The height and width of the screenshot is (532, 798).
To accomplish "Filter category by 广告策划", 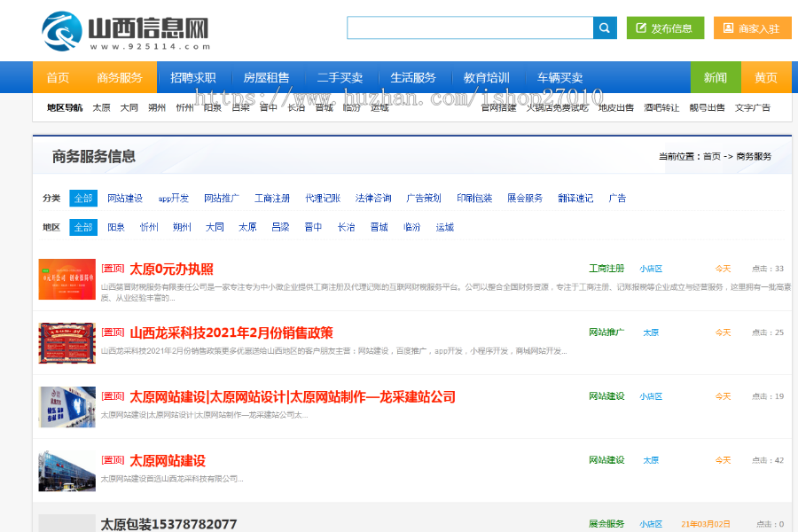I will coord(424,198).
